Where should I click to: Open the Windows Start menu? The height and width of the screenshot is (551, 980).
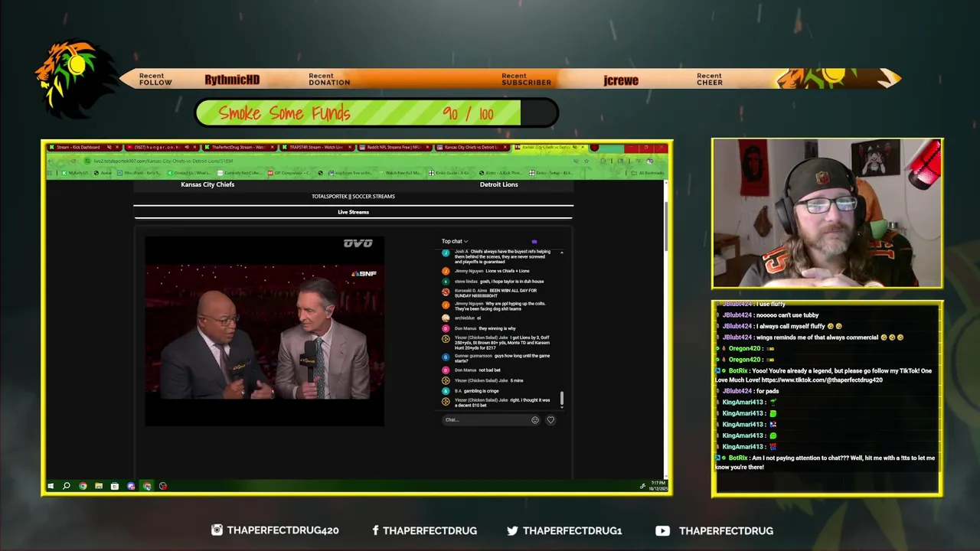click(x=51, y=486)
